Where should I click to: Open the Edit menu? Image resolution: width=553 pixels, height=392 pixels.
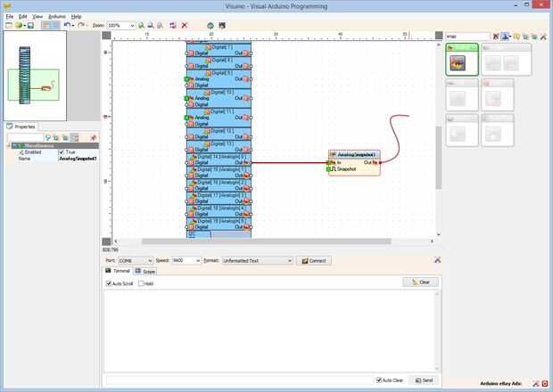coord(23,17)
